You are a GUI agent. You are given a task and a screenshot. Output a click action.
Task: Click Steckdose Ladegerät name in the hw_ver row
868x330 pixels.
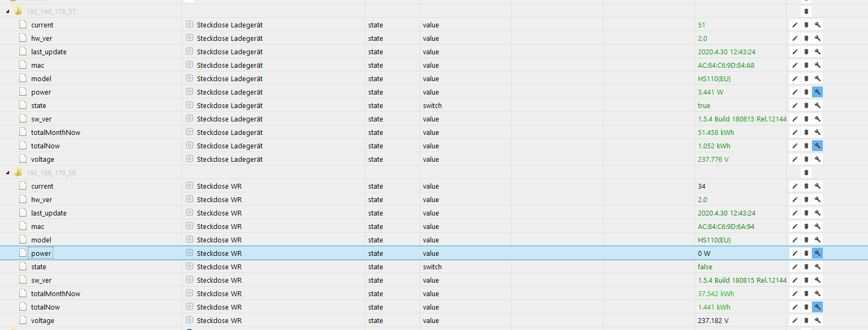pos(230,38)
